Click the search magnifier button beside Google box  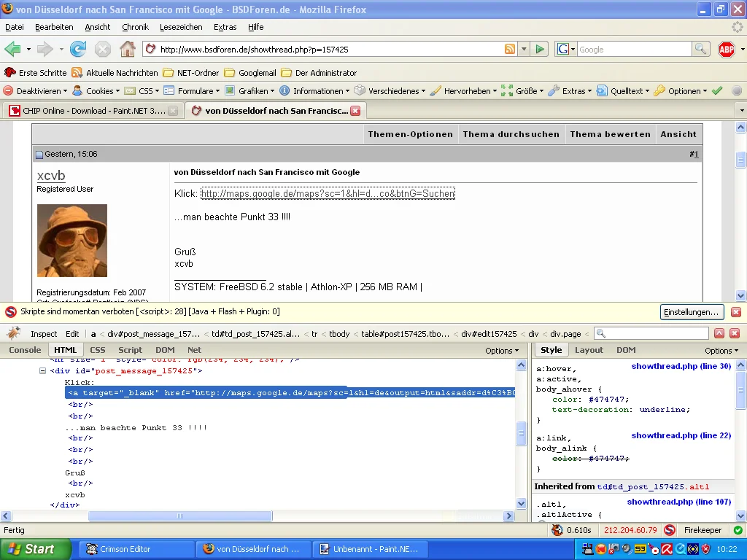pos(700,49)
